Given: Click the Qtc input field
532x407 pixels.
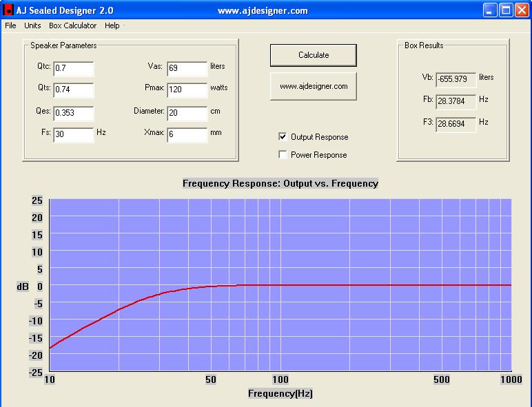Looking at the screenshot, I should click(x=73, y=68).
